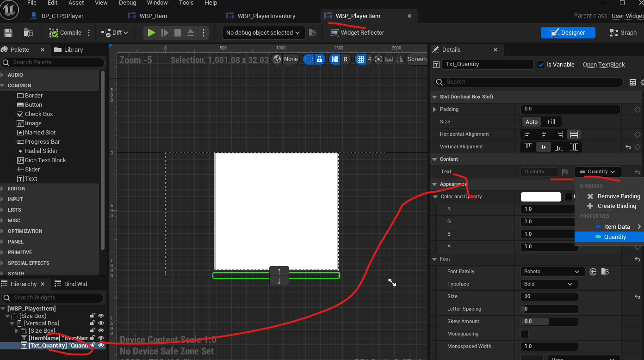Select Quantity property in bindings menu
The image size is (644, 360).
[609, 237]
